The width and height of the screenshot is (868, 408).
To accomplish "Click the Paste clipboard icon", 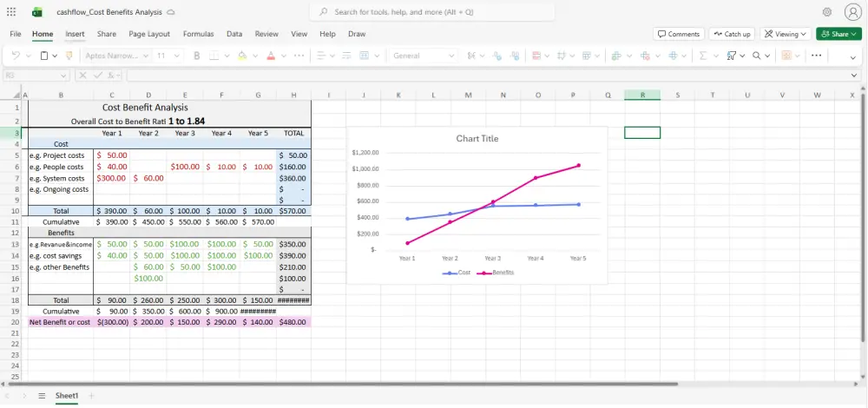I will coord(45,56).
